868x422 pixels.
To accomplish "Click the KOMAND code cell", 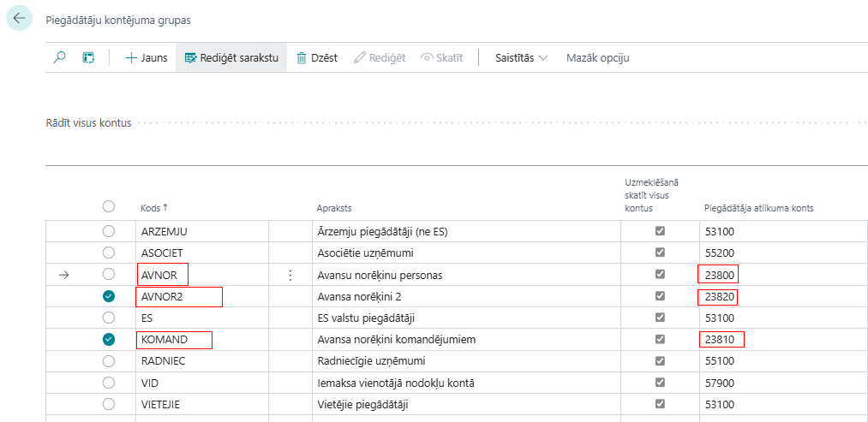I will click(x=202, y=340).
